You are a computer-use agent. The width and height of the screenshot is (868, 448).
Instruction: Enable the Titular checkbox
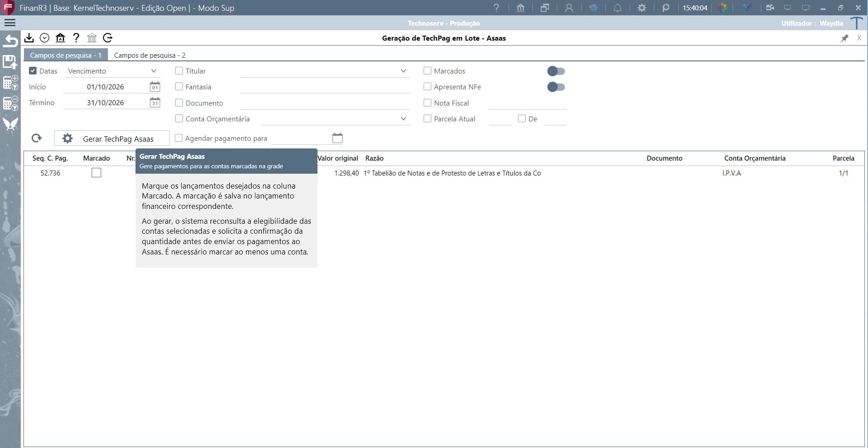click(179, 71)
